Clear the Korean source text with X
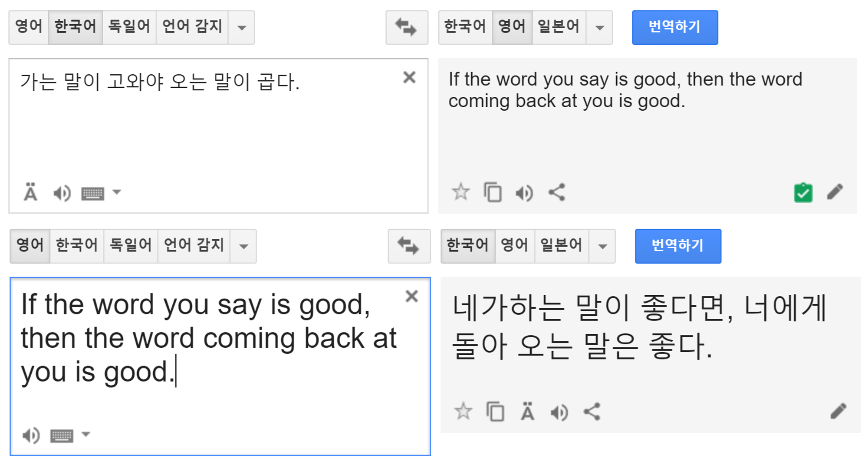The width and height of the screenshot is (868, 465). [409, 77]
